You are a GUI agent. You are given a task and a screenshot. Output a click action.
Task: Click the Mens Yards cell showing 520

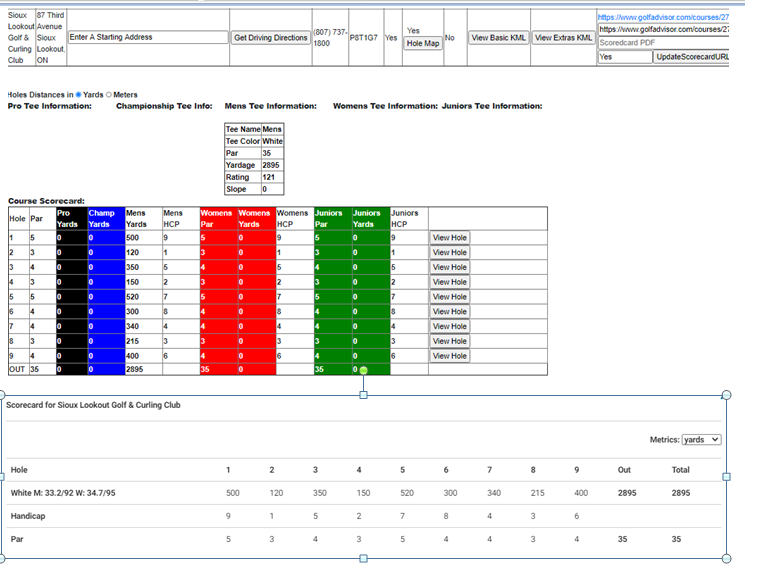coord(144,297)
